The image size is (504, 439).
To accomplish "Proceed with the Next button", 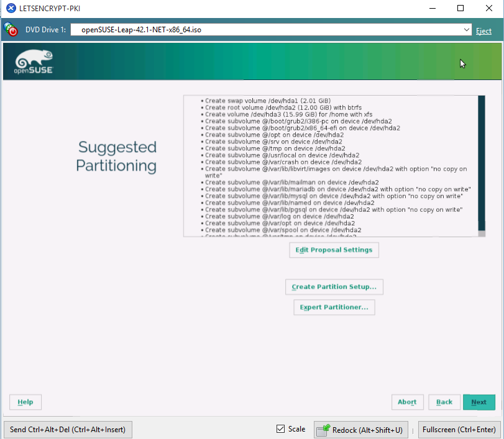I will (x=479, y=402).
